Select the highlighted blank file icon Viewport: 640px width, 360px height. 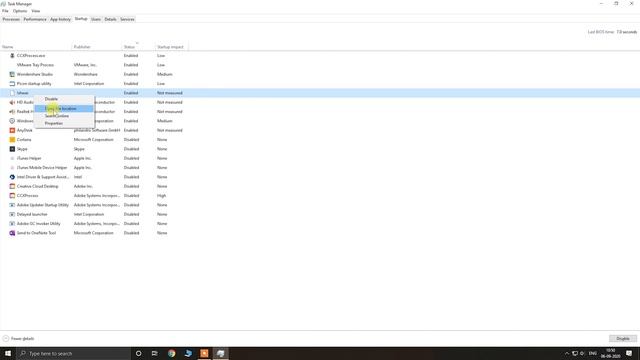pyautogui.click(x=12, y=93)
